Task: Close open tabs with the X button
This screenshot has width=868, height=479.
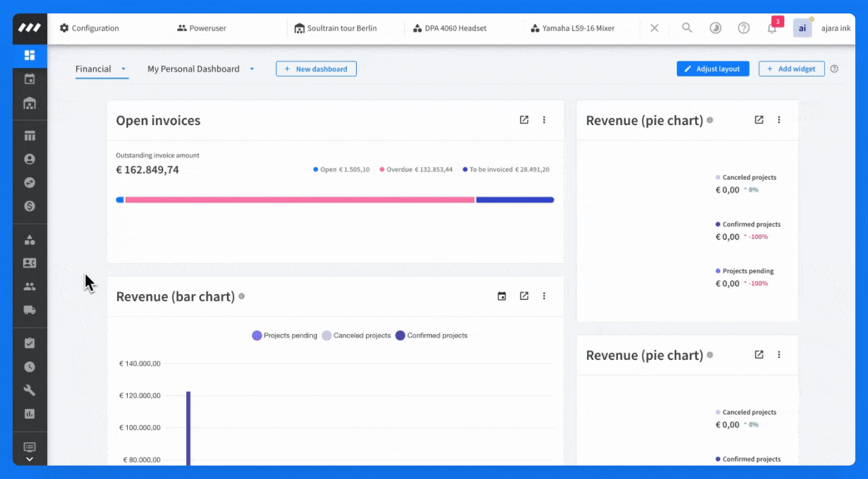Action: 654,28
